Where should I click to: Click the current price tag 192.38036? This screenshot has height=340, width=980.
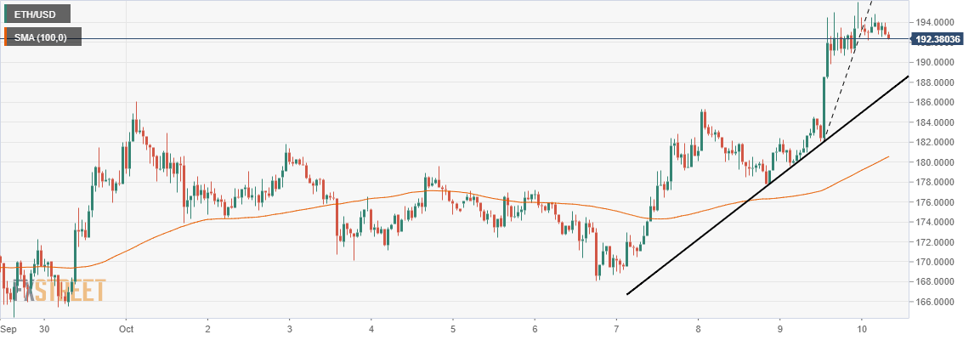(942, 39)
